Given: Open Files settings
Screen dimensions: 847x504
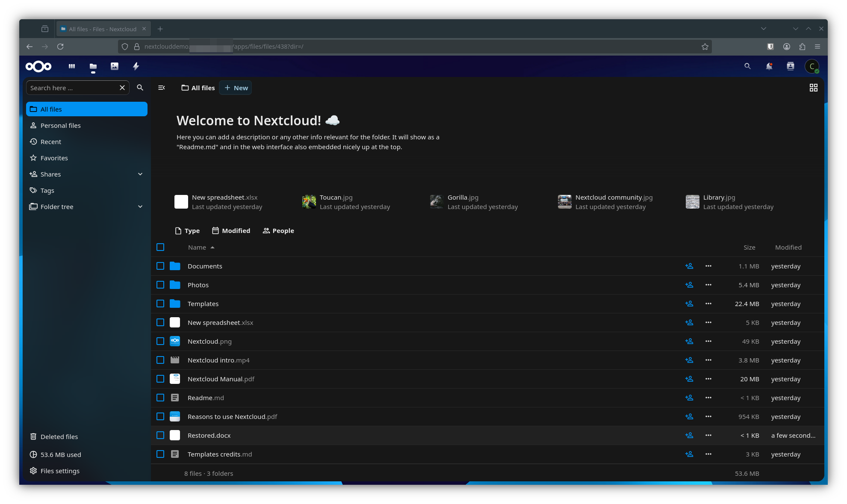Looking at the screenshot, I should (x=60, y=471).
